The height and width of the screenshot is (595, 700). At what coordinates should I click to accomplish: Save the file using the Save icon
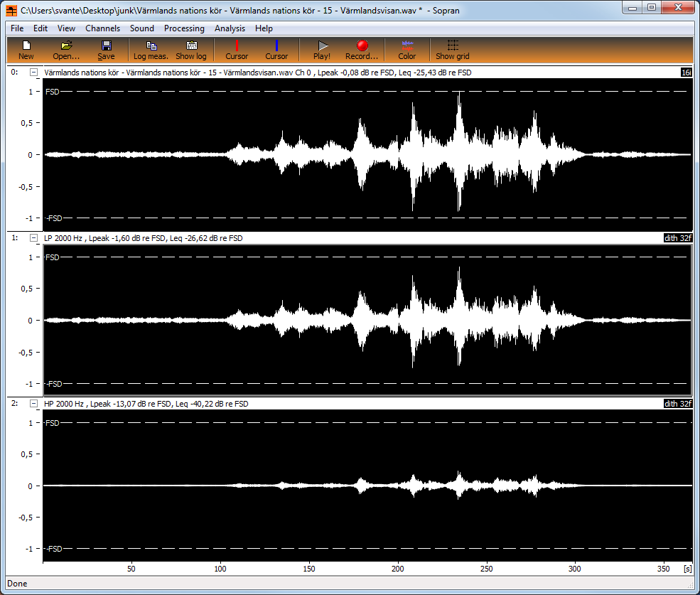107,50
